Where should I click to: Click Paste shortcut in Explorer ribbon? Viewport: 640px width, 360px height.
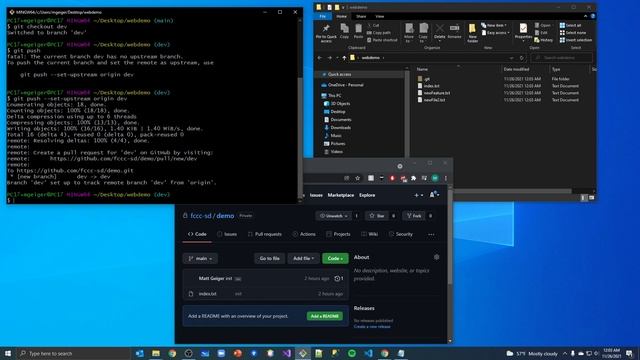click(x=382, y=40)
